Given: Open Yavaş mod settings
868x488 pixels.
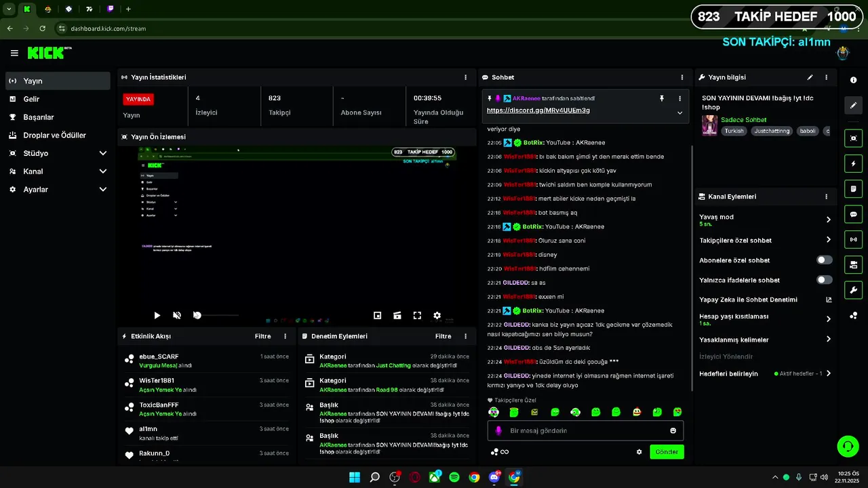Looking at the screenshot, I should point(765,220).
